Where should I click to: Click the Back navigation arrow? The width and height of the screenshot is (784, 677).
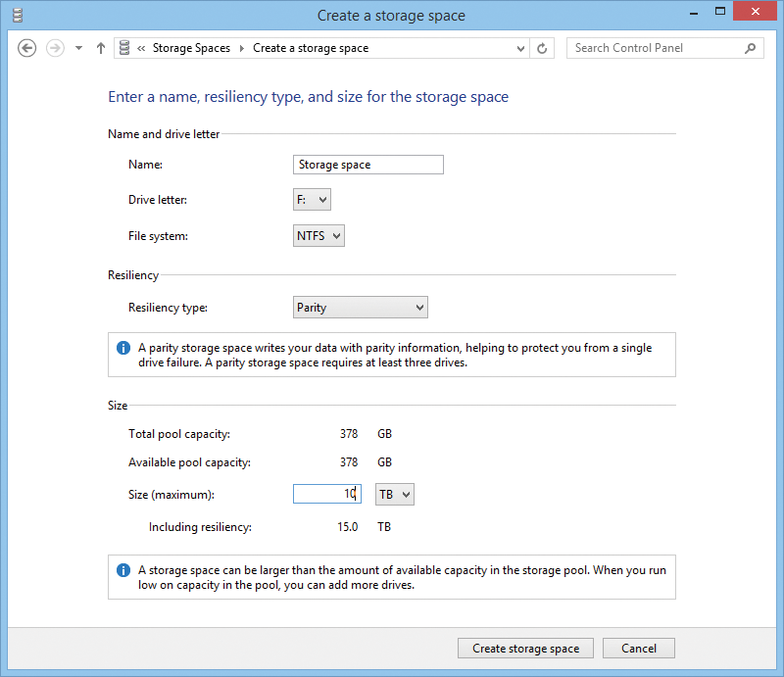(x=27, y=48)
